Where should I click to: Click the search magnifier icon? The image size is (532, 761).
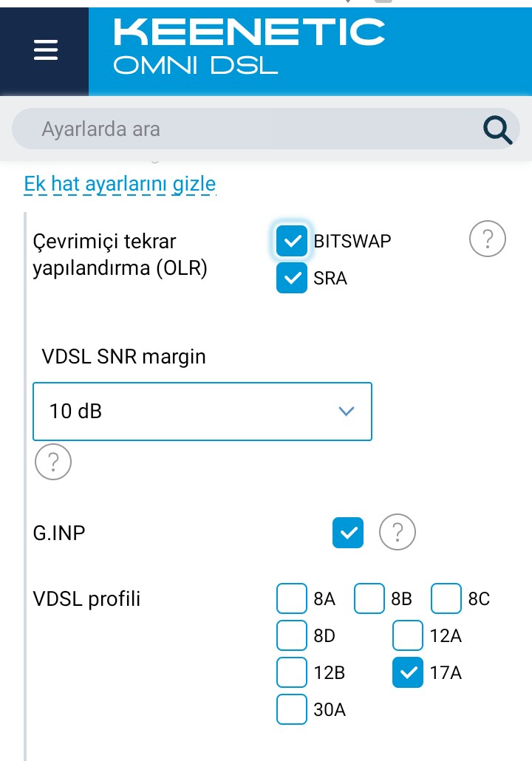coord(497,129)
